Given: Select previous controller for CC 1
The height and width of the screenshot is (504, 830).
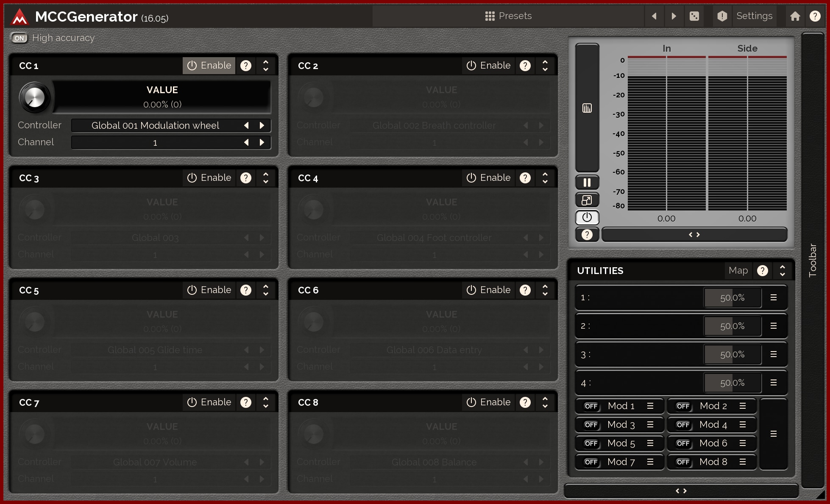Looking at the screenshot, I should point(246,125).
